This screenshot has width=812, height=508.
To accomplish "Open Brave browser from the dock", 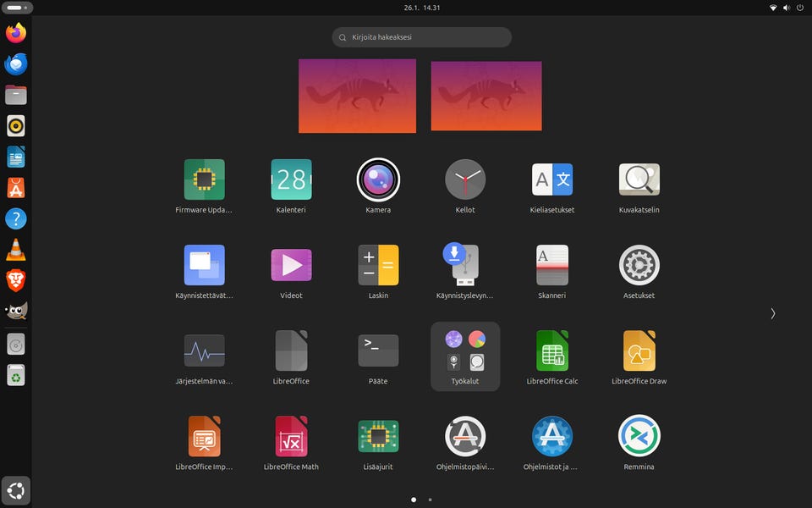I will pos(16,280).
